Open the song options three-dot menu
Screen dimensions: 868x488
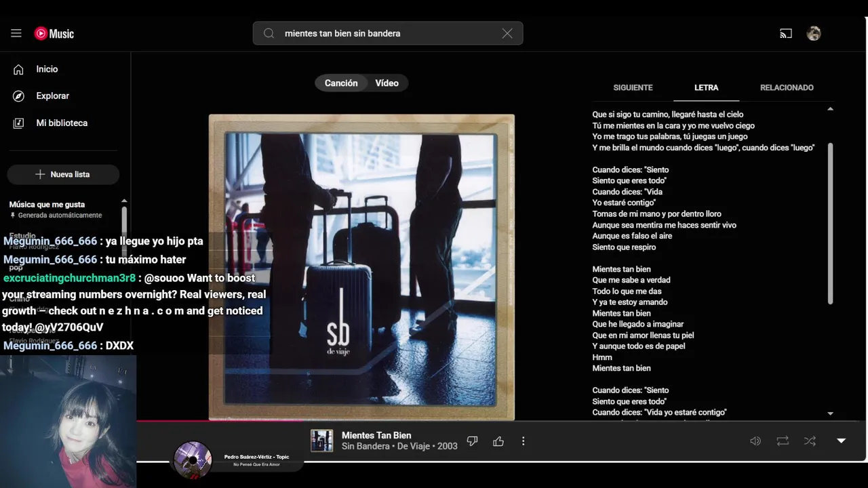tap(523, 441)
